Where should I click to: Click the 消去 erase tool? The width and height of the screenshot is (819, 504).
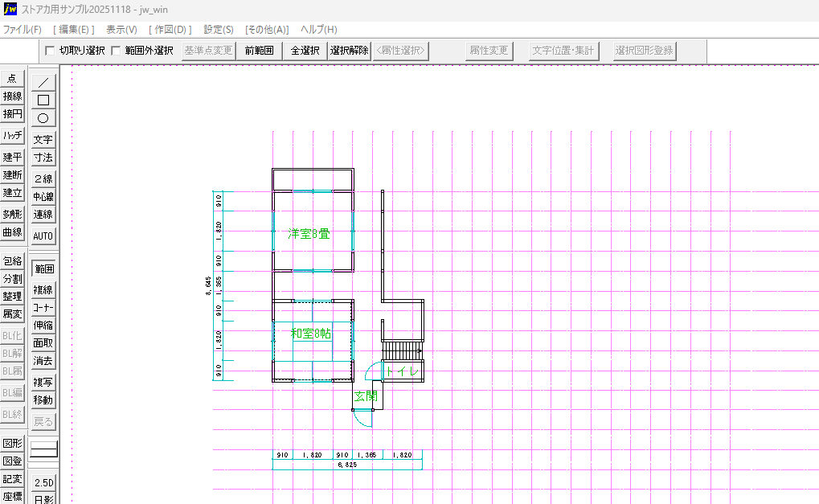pyautogui.click(x=43, y=362)
